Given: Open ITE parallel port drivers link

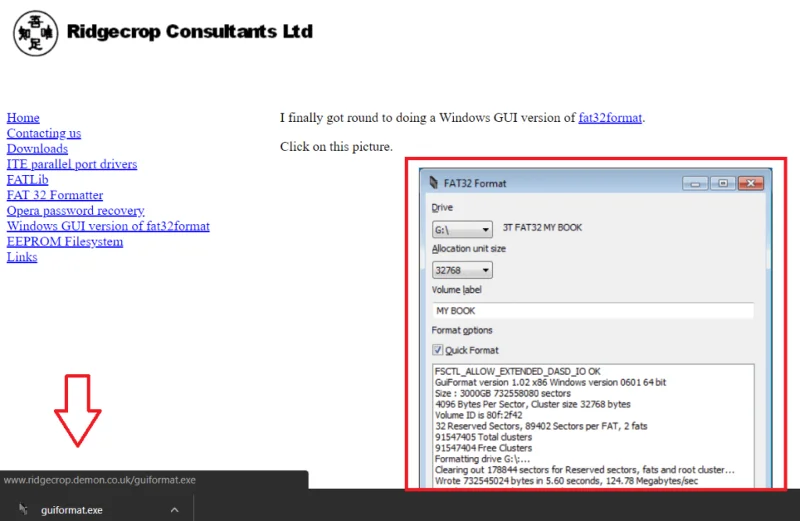Looking at the screenshot, I should click(72, 164).
